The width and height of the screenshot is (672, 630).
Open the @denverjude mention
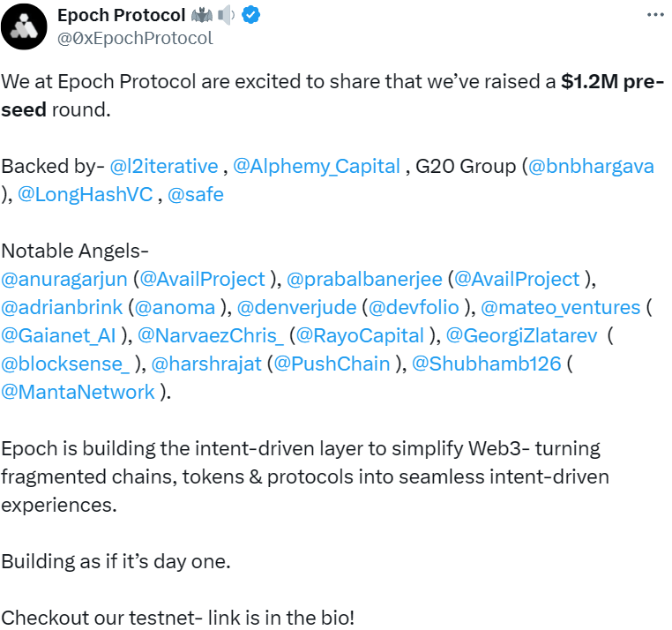click(297, 307)
